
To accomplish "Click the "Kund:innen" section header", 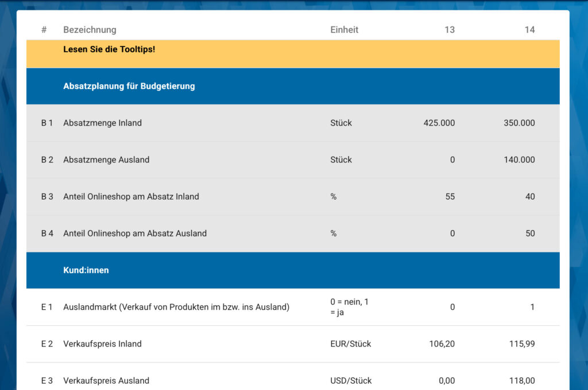I will pyautogui.click(x=86, y=270).
